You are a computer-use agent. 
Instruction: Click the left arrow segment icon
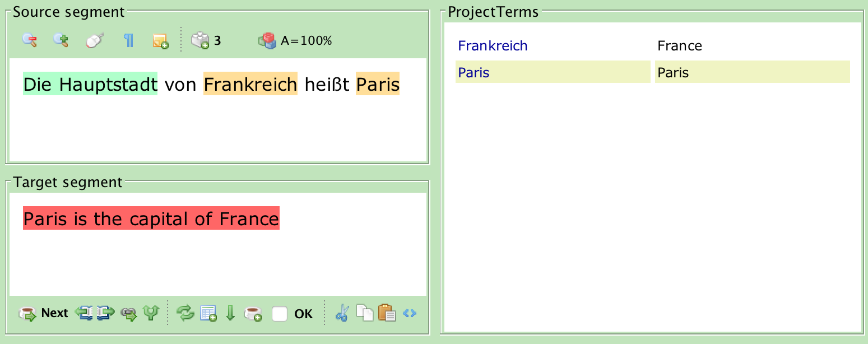coord(84,313)
